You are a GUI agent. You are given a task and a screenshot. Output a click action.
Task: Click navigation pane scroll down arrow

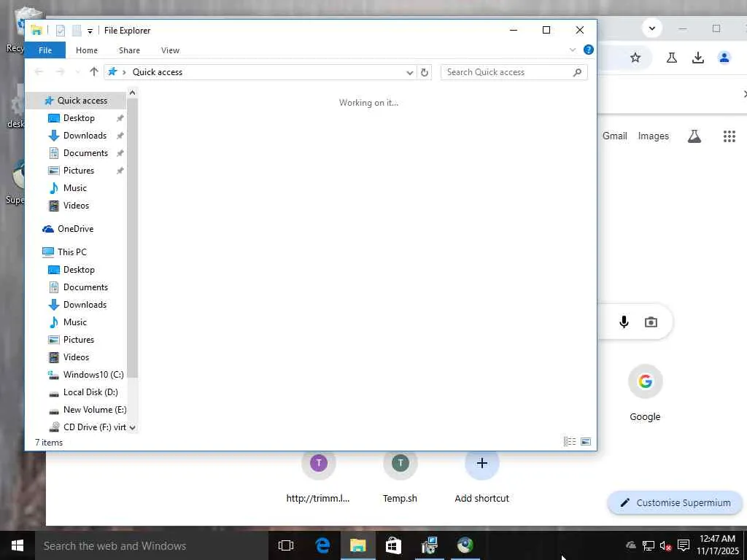(x=133, y=427)
